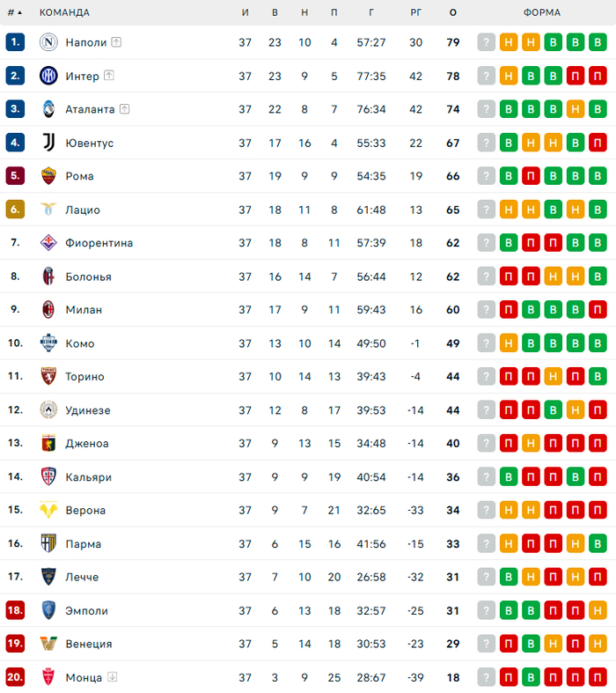616x693 pixels.
Task: Click the Verona club logo
Action: [x=48, y=510]
